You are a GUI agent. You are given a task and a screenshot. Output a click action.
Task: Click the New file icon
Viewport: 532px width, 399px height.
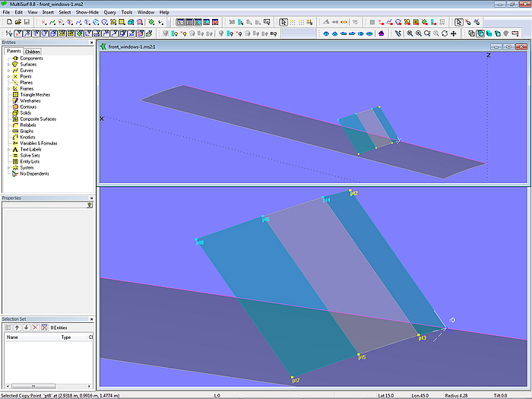[8, 23]
